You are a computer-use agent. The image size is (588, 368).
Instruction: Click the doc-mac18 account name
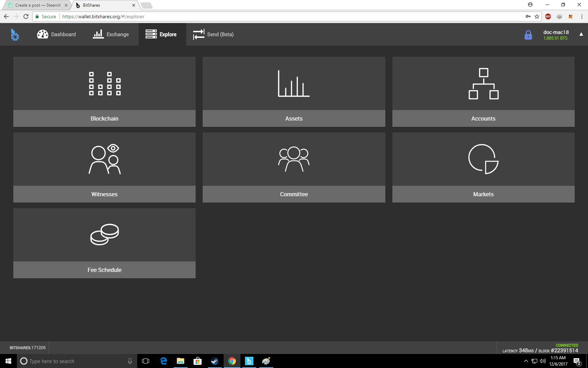pyautogui.click(x=556, y=32)
